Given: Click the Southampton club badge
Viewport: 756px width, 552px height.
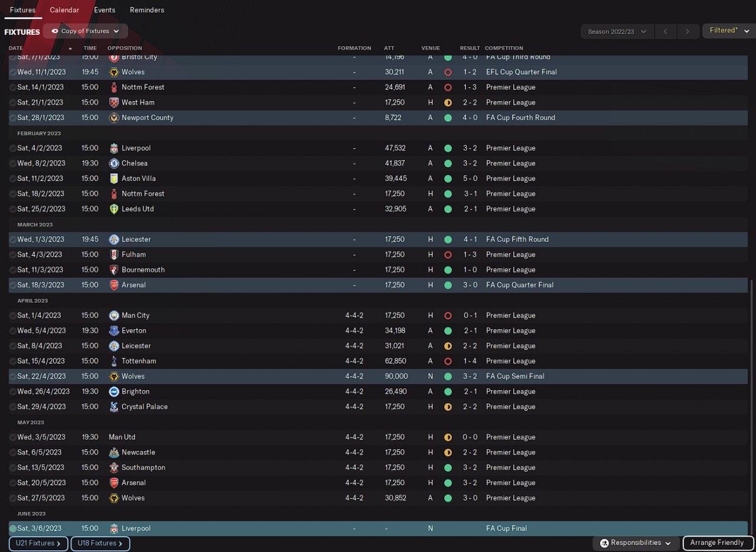Looking at the screenshot, I should pyautogui.click(x=114, y=467).
